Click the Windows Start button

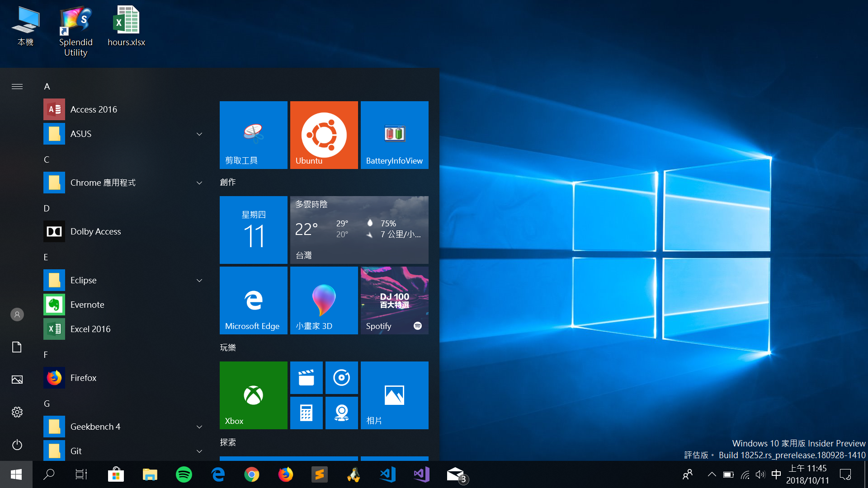tap(16, 474)
